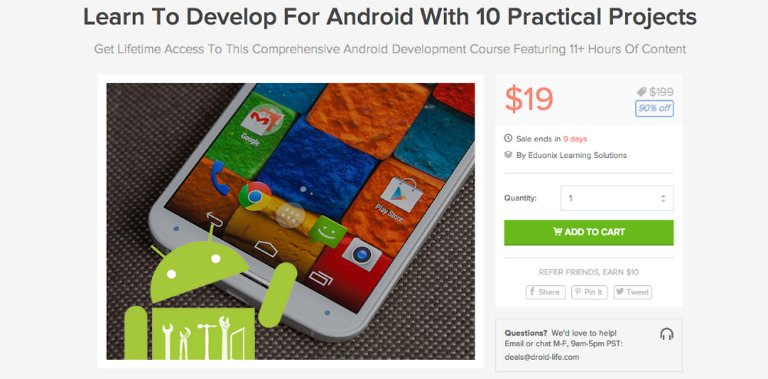Screen dimensions: 768x379
Task: Click the stacked layers icon by Eduonix
Action: coord(508,155)
